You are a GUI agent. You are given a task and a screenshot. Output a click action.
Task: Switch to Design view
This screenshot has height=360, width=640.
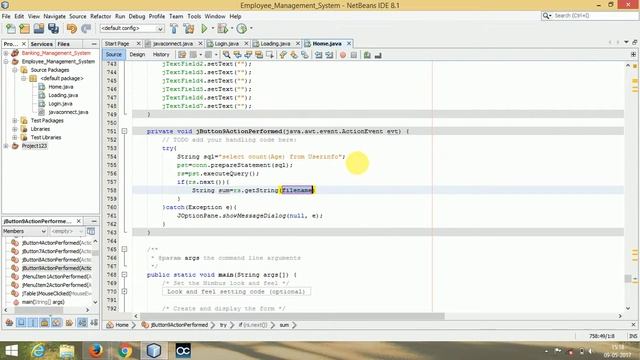tap(137, 55)
